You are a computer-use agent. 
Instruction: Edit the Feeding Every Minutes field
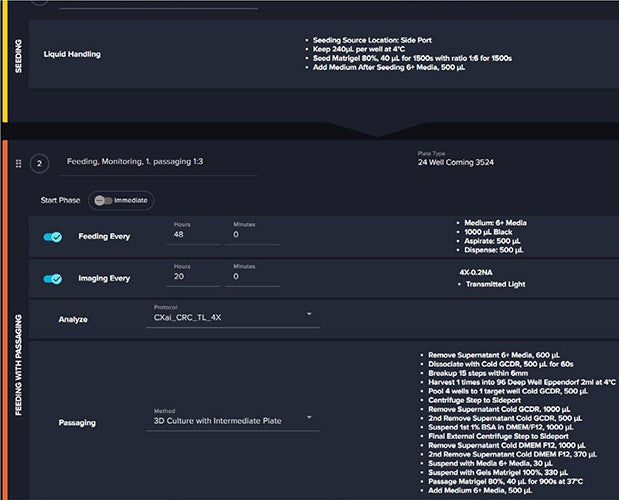pos(253,234)
